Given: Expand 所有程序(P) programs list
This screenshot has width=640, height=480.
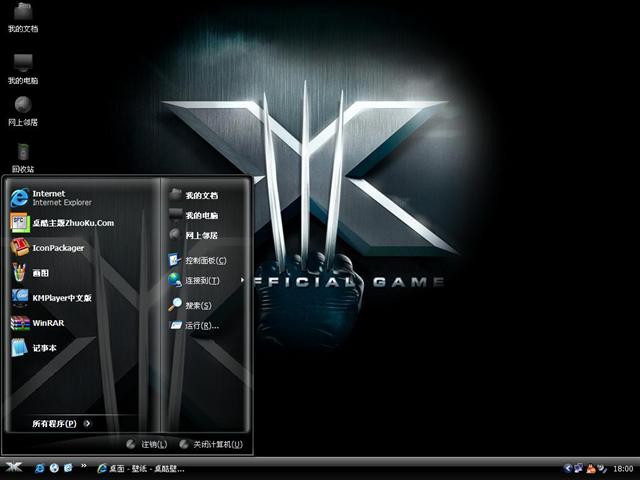Looking at the screenshot, I should (x=60, y=423).
